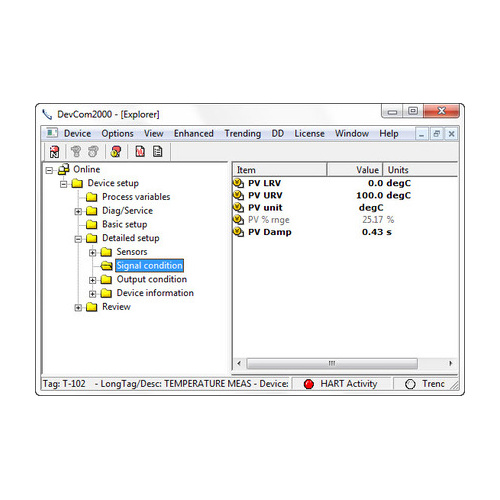Open the Trending menu
500x500 pixels.
pyautogui.click(x=243, y=133)
